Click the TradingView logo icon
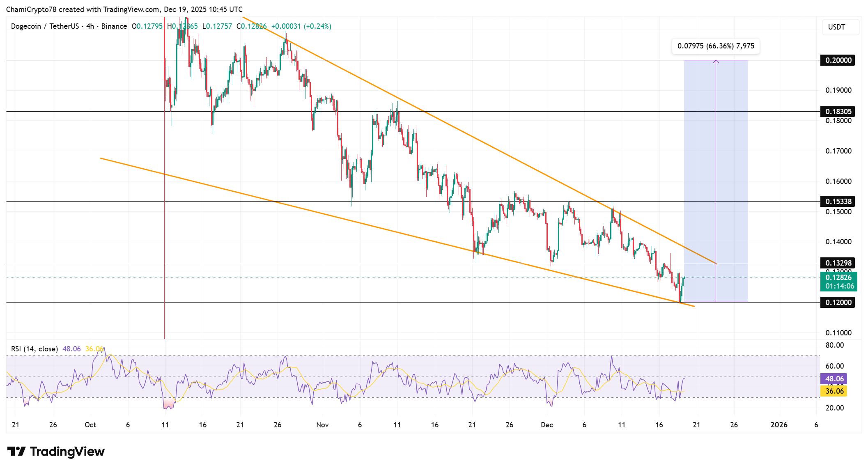This screenshot has height=470, width=868. point(16,452)
